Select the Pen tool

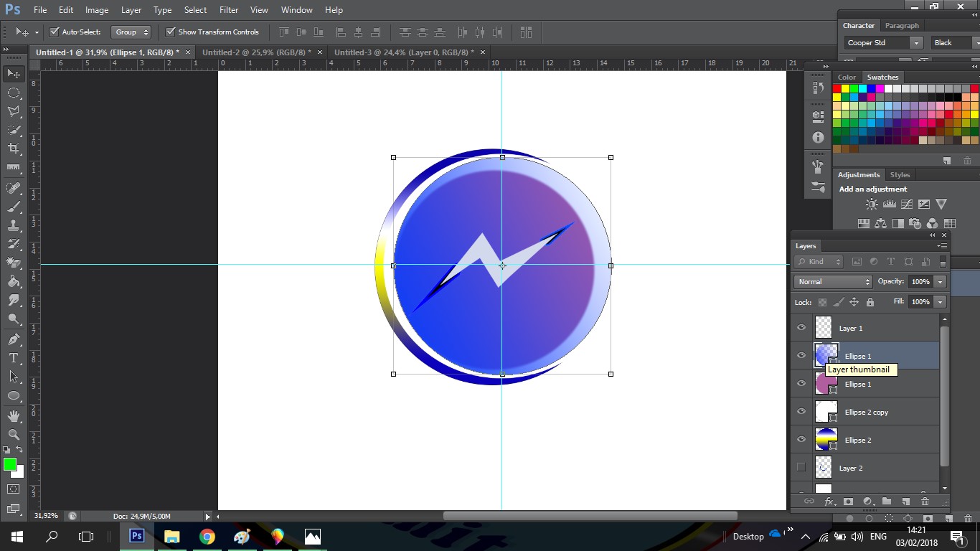pos(14,339)
